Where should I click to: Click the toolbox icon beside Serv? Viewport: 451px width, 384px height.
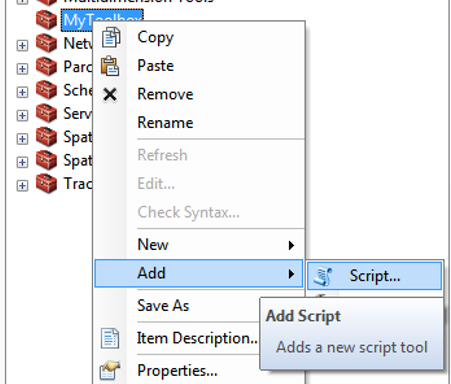click(46, 113)
